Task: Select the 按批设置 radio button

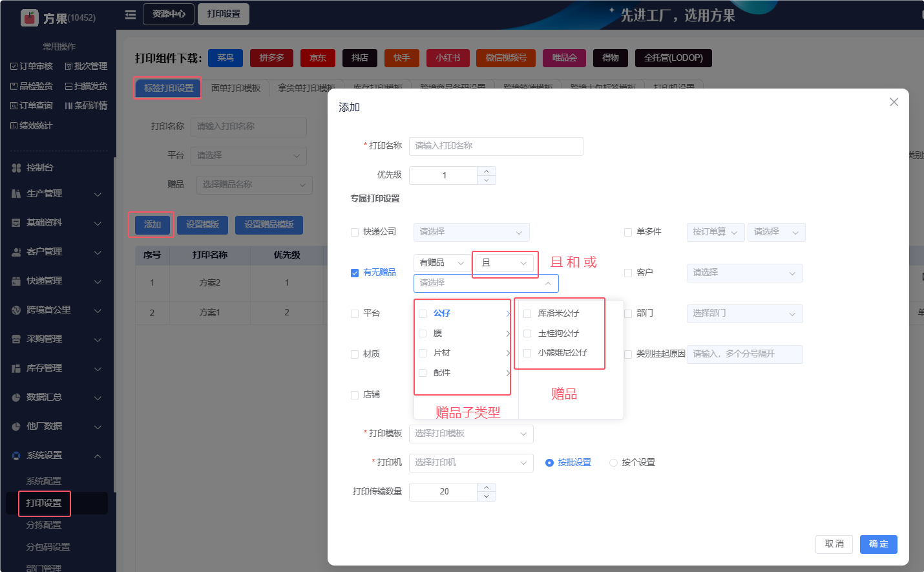Action: pyautogui.click(x=549, y=463)
